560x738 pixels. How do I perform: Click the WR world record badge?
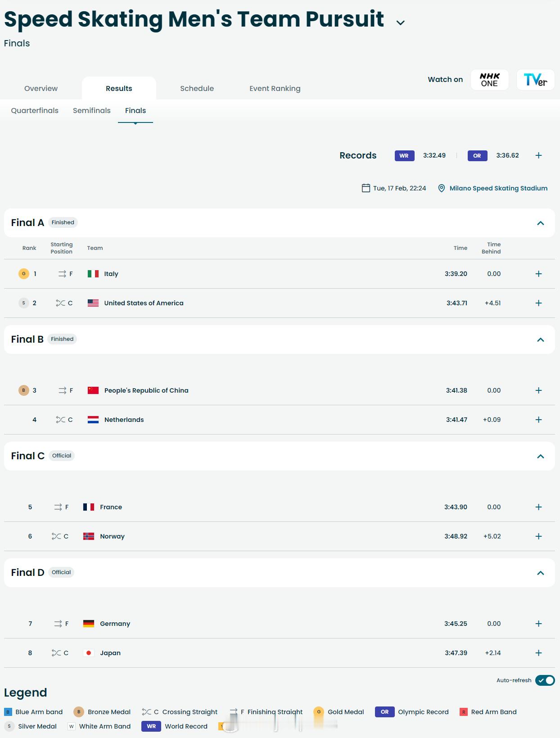pos(404,156)
